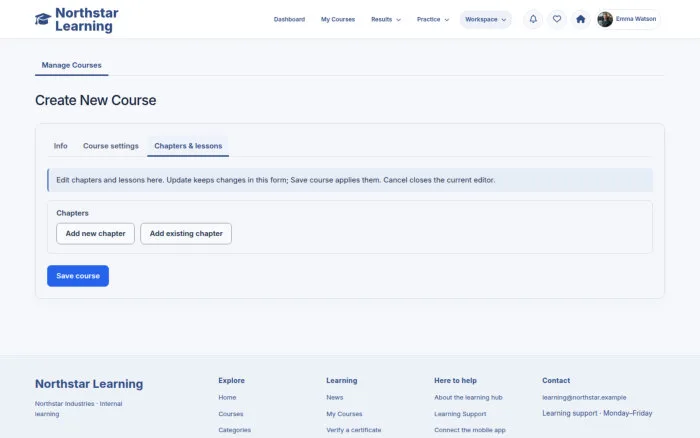700x438 pixels.
Task: Open the footer News link
Action: [x=335, y=397]
